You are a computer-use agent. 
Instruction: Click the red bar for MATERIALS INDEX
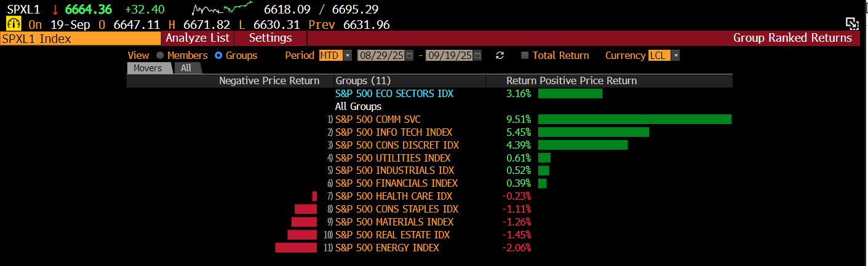tap(304, 222)
